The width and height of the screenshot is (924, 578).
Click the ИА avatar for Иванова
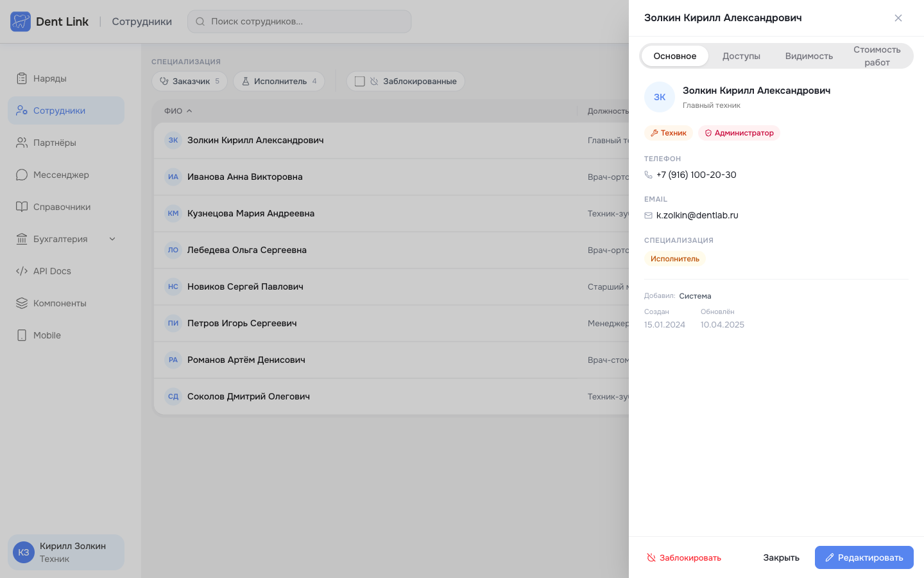pyautogui.click(x=173, y=177)
